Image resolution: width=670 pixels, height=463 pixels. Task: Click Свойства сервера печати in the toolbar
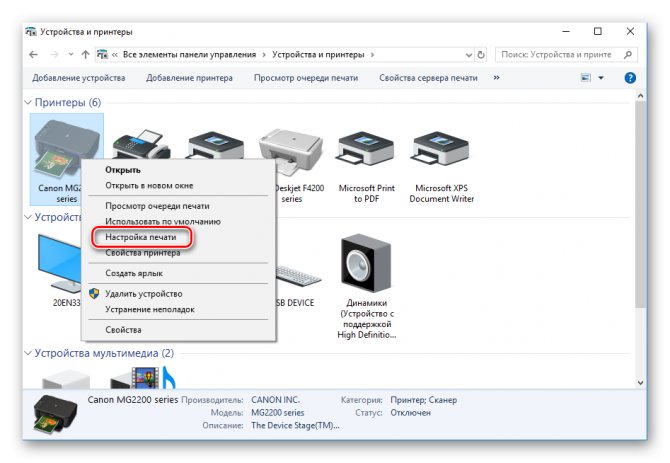click(x=428, y=78)
